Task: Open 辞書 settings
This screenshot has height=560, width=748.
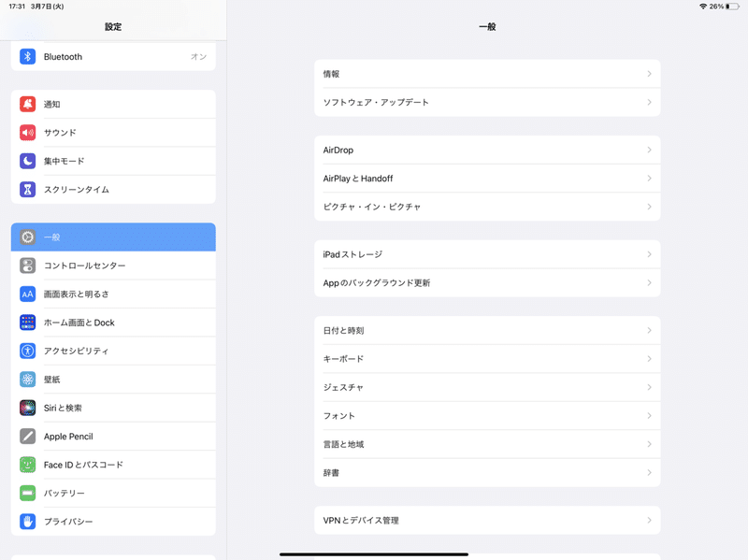Action: click(487, 473)
